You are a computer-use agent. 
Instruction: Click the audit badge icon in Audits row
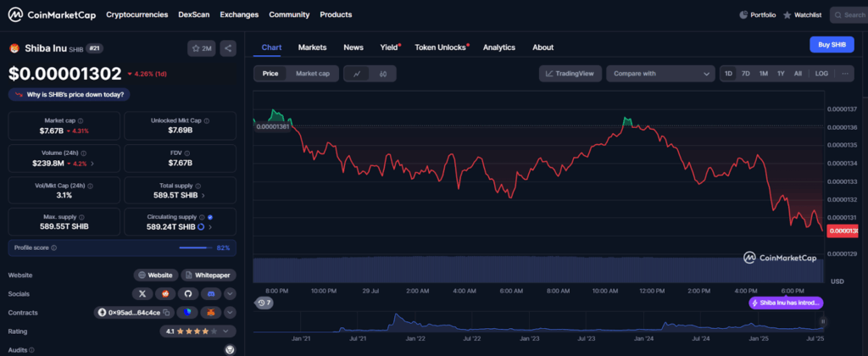coord(231,349)
